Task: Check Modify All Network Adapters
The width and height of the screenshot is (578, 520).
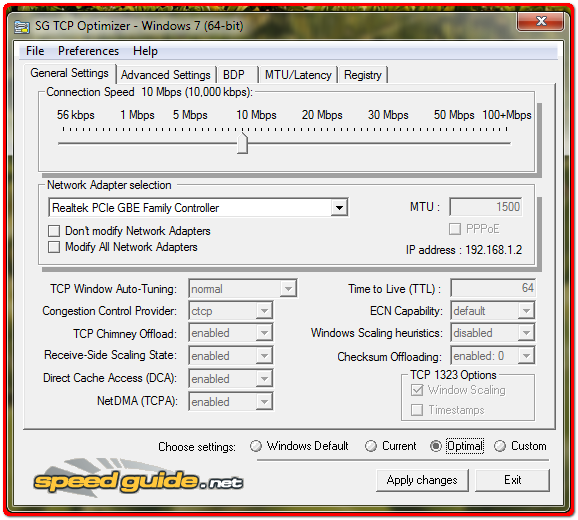Action: click(x=54, y=247)
